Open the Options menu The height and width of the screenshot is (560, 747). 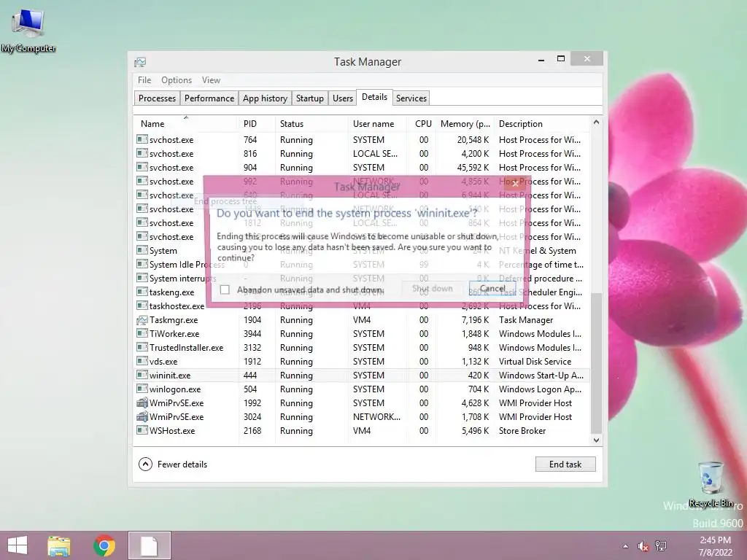(177, 80)
